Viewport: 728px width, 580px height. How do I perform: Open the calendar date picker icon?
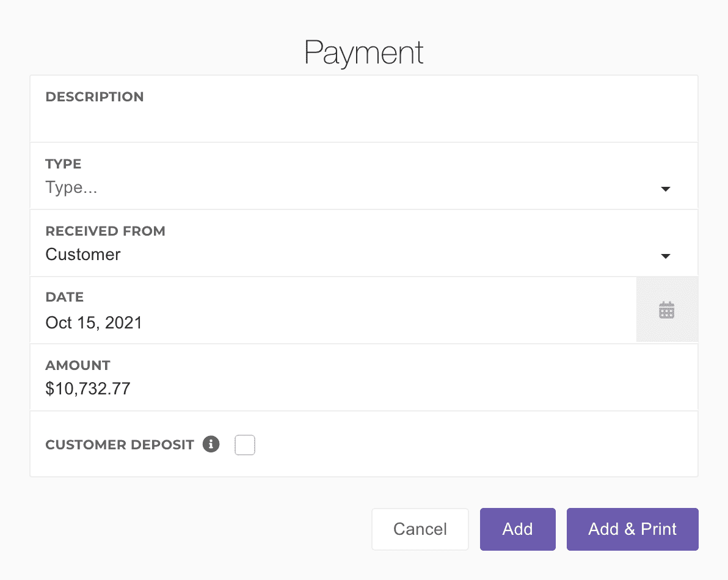[666, 310]
